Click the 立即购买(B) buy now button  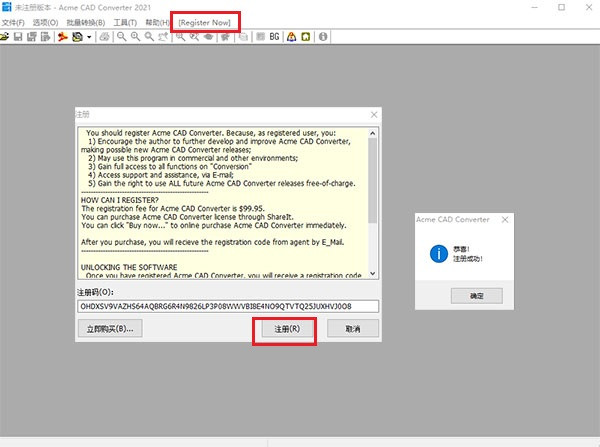point(110,328)
